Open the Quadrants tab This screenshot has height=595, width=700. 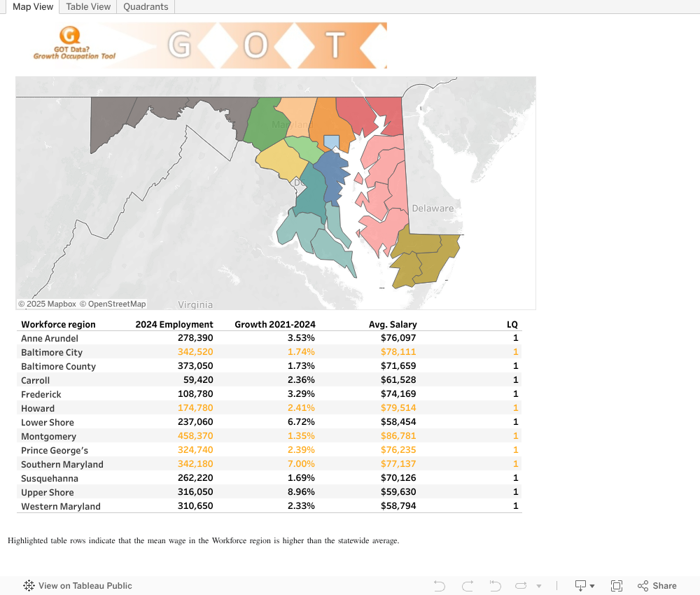coord(146,6)
